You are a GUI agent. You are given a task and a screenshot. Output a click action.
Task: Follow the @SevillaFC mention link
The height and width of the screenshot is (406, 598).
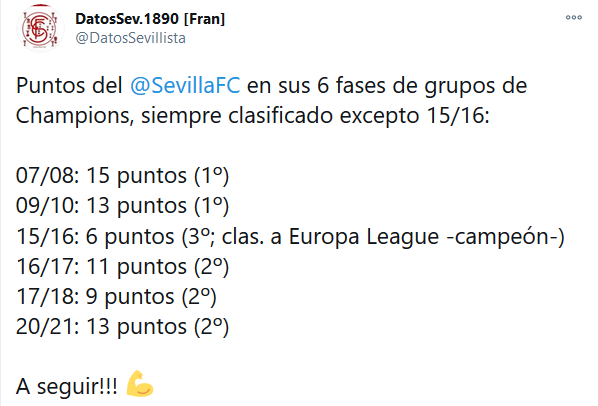coord(185,85)
